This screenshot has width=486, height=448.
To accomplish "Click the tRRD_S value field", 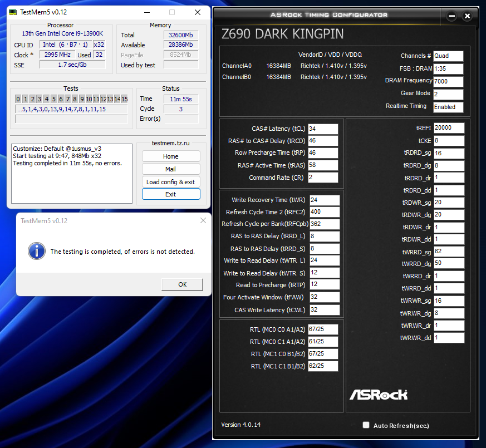I will pyautogui.click(x=325, y=249).
